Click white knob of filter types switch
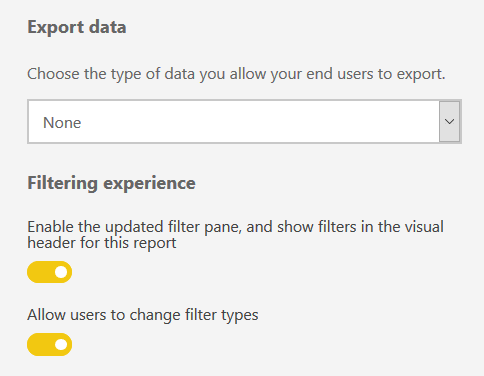Viewport: 484px width, 376px height. (x=61, y=344)
